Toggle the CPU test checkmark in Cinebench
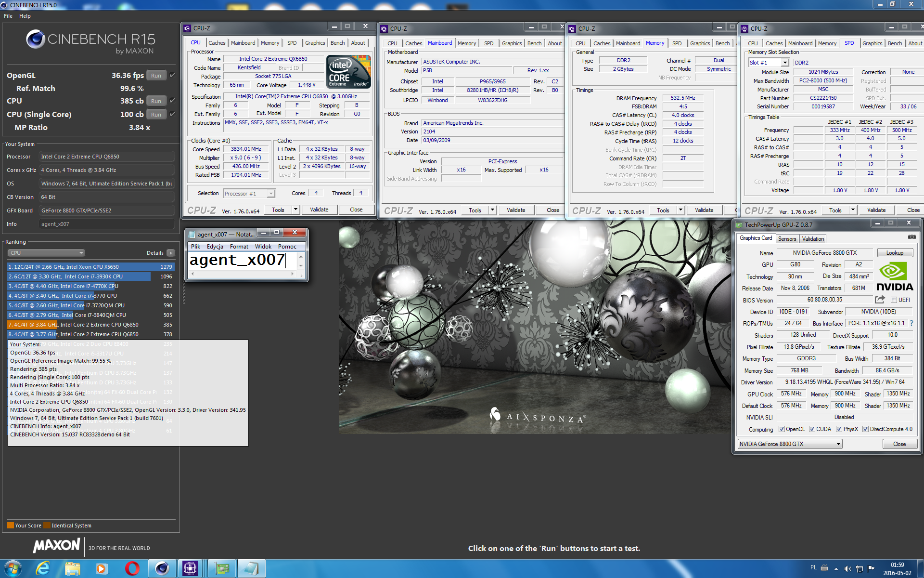Viewport: 924px width, 578px height. 172,101
